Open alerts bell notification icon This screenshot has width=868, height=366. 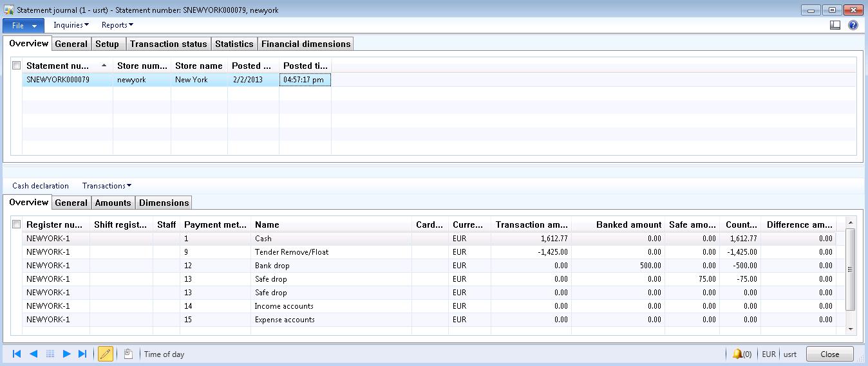pos(737,354)
